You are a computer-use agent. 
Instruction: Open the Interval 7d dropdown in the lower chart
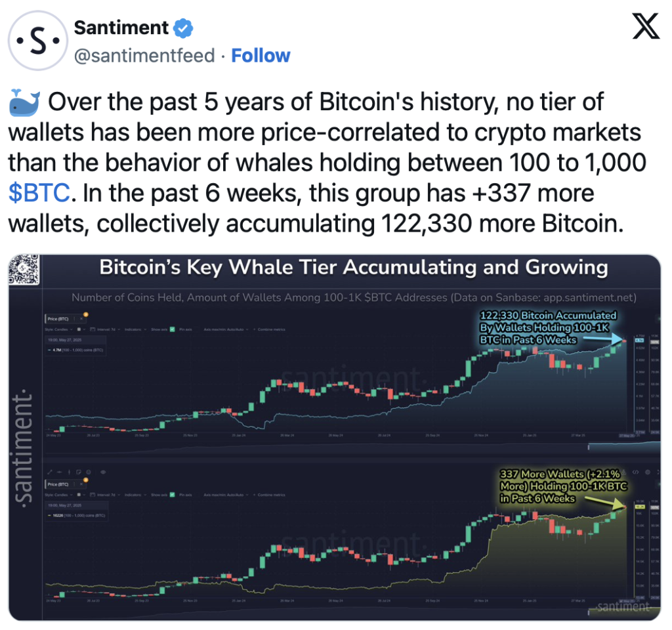105,495
